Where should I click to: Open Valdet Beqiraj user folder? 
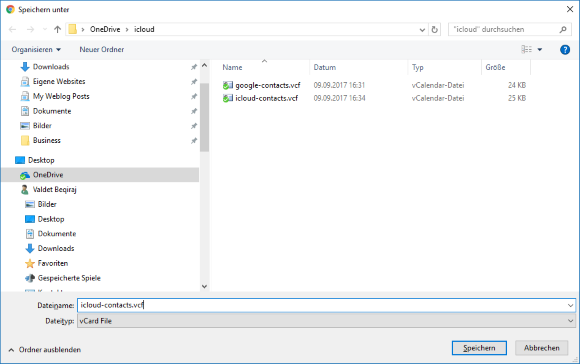point(54,189)
